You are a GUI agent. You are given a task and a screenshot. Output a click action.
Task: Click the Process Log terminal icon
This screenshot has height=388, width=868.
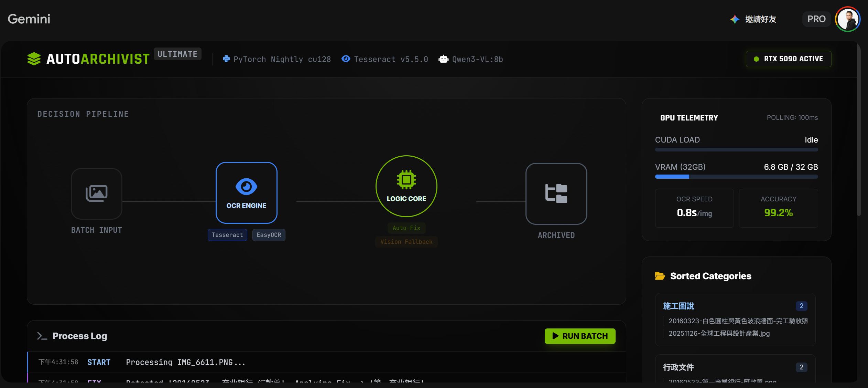[x=42, y=336]
